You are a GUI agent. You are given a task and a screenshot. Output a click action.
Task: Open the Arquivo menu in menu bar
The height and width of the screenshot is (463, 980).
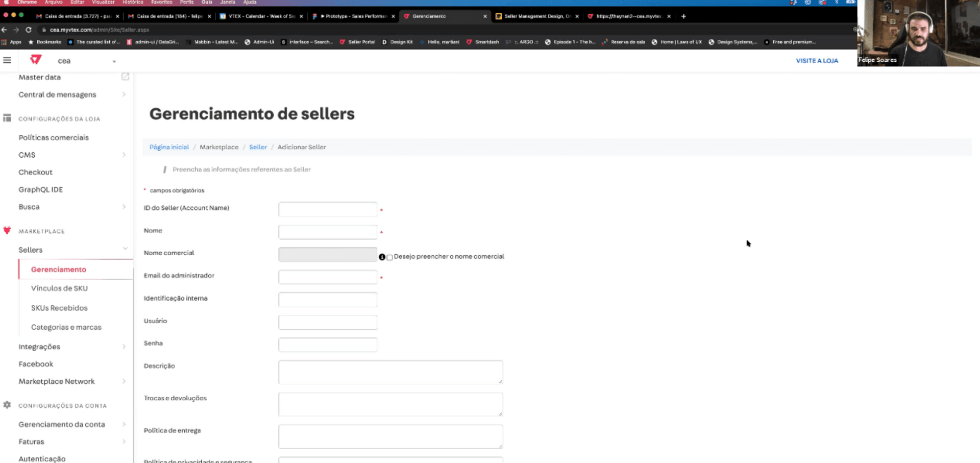click(x=54, y=3)
